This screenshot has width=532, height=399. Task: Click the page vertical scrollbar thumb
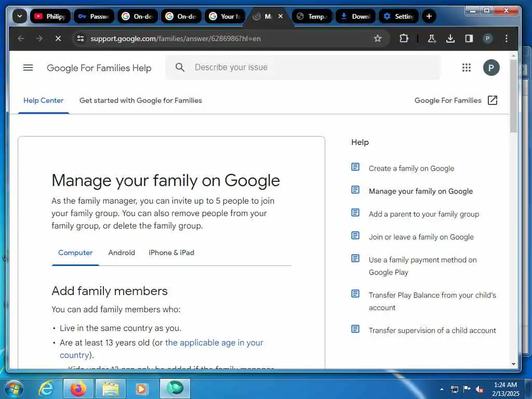(513, 96)
